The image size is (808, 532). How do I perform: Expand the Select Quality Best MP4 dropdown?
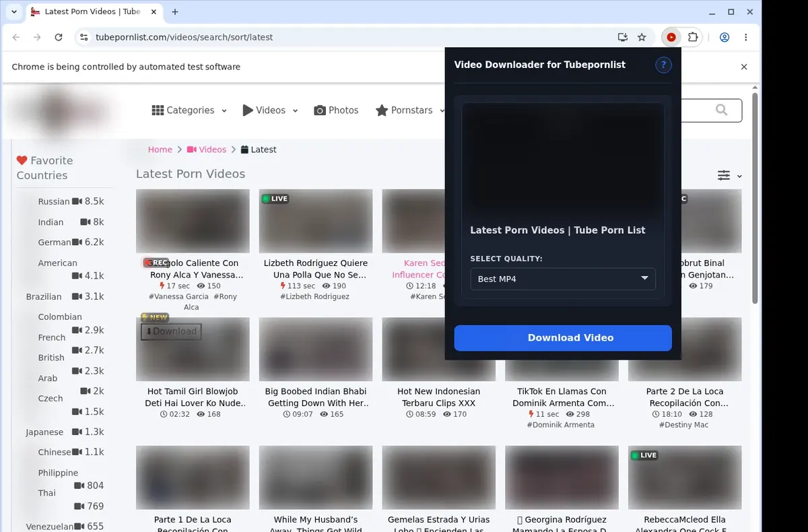click(x=563, y=279)
